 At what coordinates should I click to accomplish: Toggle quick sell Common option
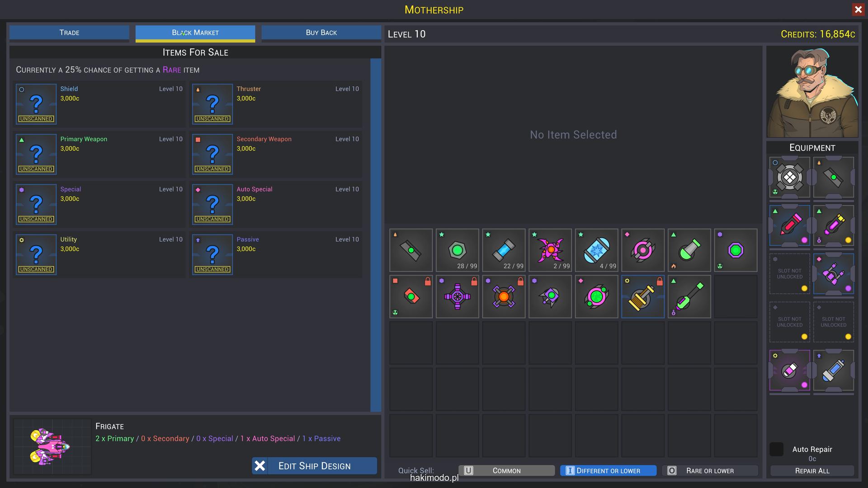pos(506,470)
